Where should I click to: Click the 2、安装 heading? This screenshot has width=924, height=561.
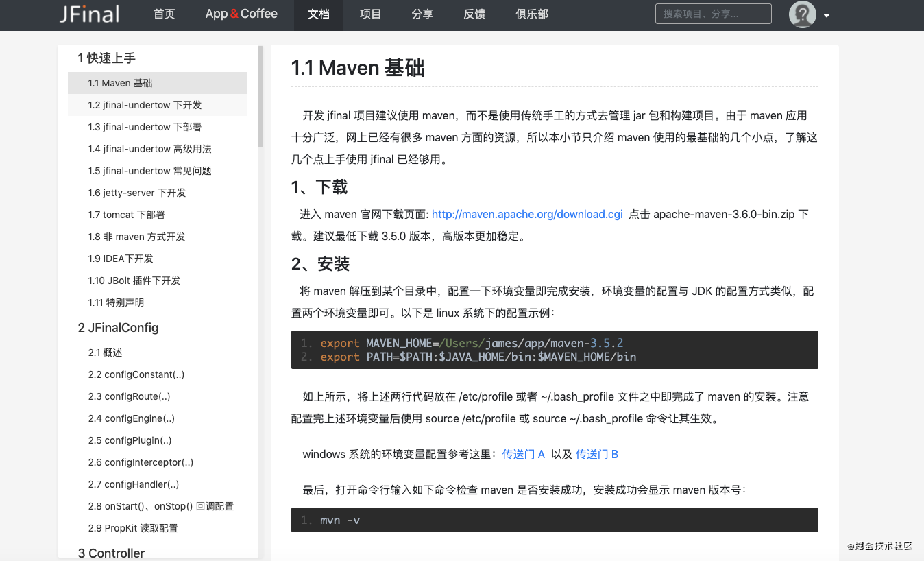[321, 264]
